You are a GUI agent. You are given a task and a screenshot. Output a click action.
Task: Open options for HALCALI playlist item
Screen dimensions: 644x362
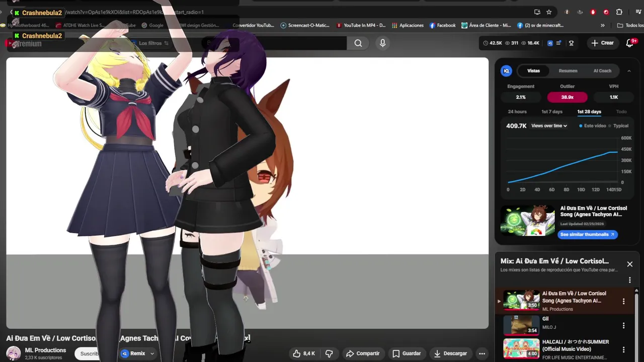coord(623,349)
